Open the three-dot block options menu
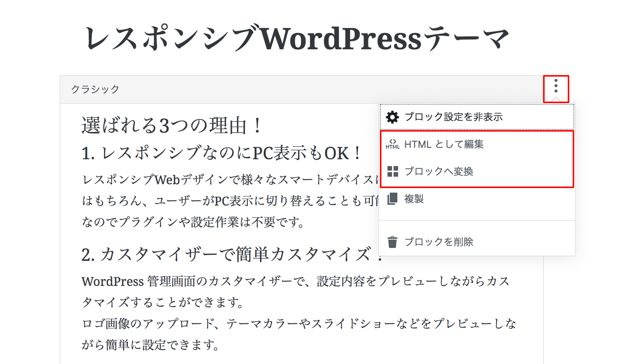641x364 pixels. tap(556, 86)
